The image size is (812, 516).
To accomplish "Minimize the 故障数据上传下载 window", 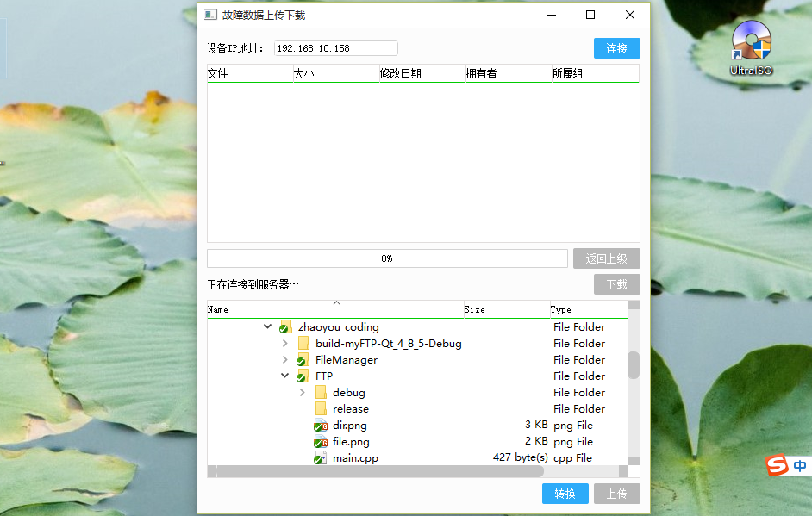I will pos(552,15).
